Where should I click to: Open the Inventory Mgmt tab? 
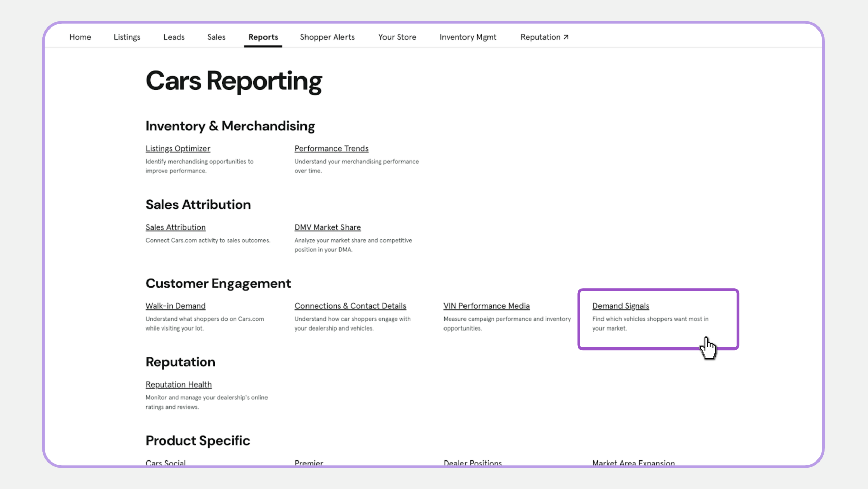click(x=468, y=37)
